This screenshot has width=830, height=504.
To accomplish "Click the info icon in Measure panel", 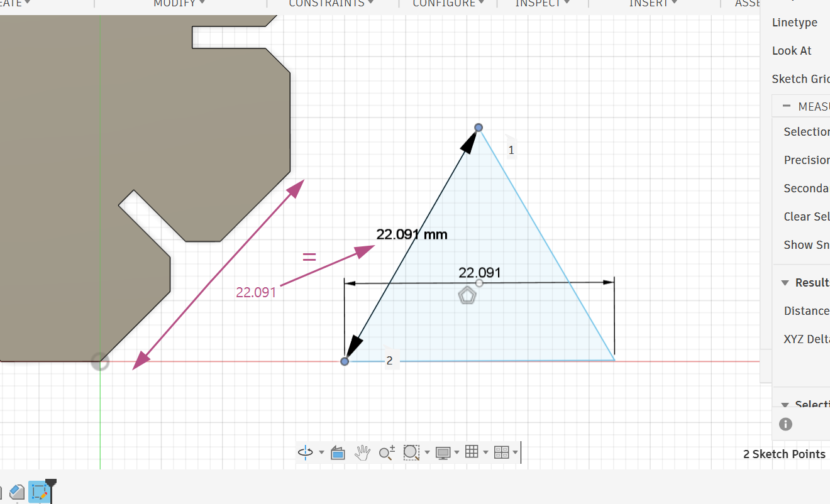I will 785,424.
